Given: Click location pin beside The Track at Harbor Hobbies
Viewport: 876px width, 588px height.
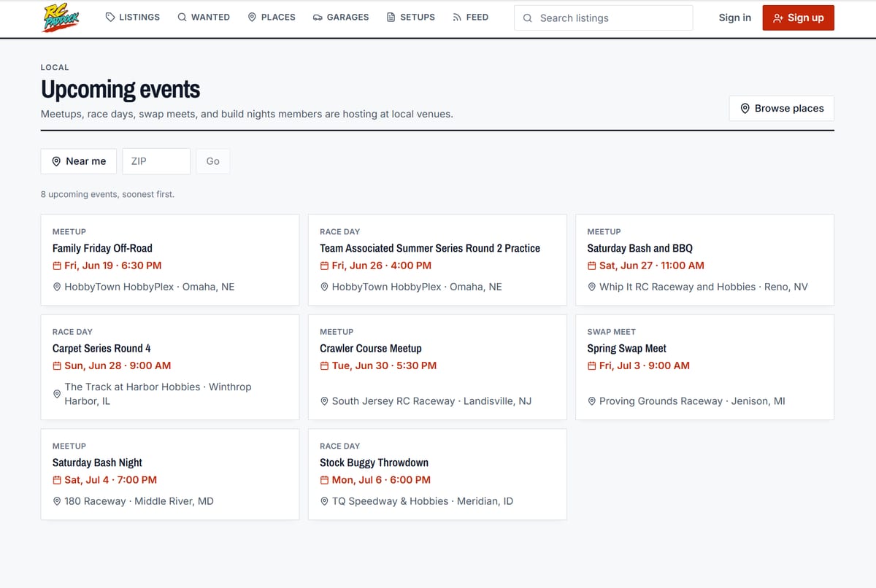Looking at the screenshot, I should click(x=57, y=394).
